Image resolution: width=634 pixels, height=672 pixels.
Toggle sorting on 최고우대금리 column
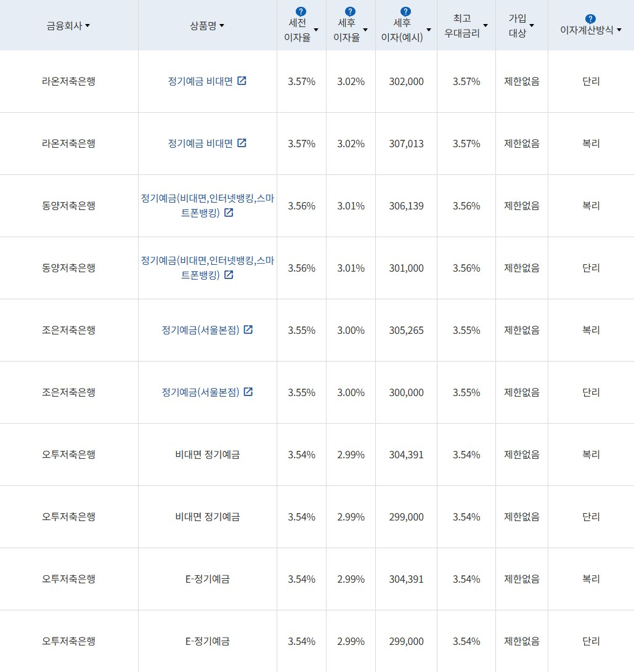(x=486, y=25)
